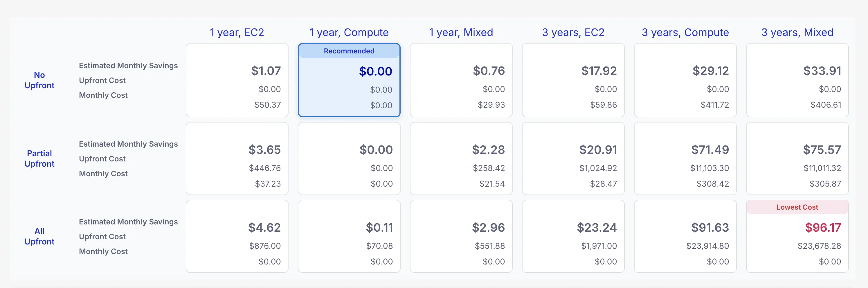Select the card with $446.76 upfront cost

(237, 158)
